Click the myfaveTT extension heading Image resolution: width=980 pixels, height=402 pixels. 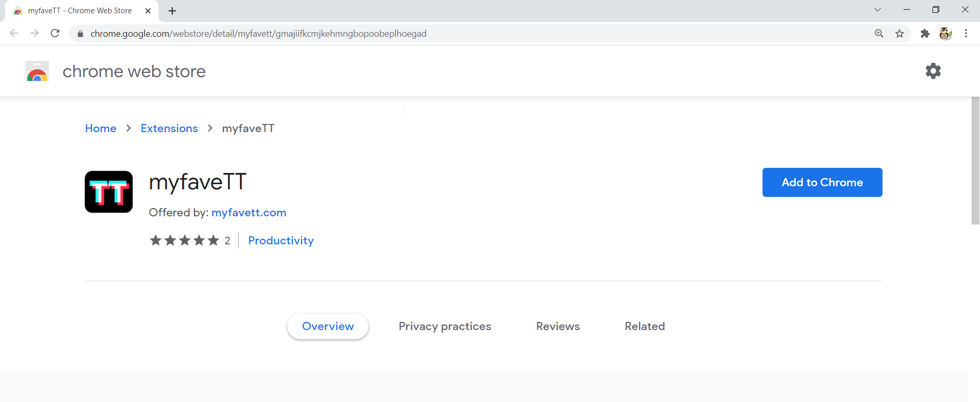coord(198,182)
